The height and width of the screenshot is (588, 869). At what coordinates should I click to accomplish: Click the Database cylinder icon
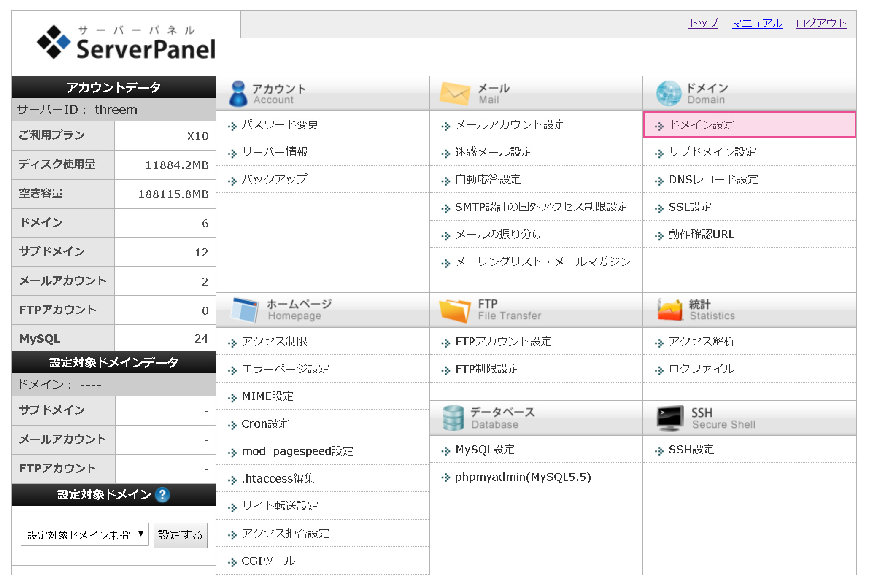453,418
